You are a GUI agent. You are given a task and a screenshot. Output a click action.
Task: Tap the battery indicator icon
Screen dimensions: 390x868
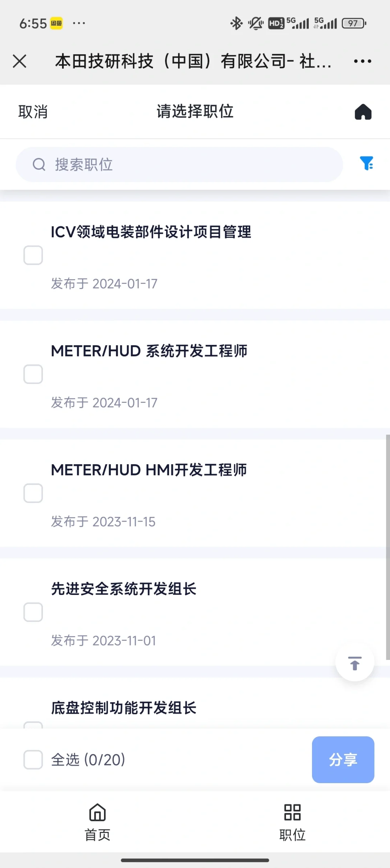[354, 23]
